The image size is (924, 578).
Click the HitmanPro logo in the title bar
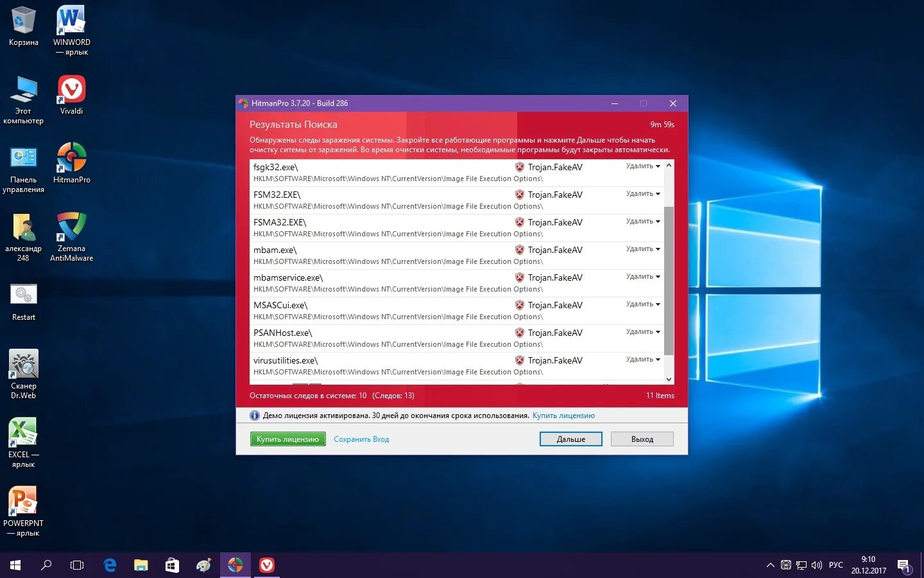[243, 103]
